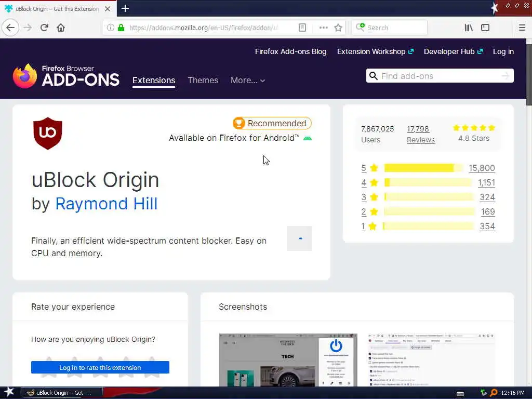This screenshot has height=399, width=532.
Task: Click the 4 star rating bar
Action: click(x=428, y=182)
